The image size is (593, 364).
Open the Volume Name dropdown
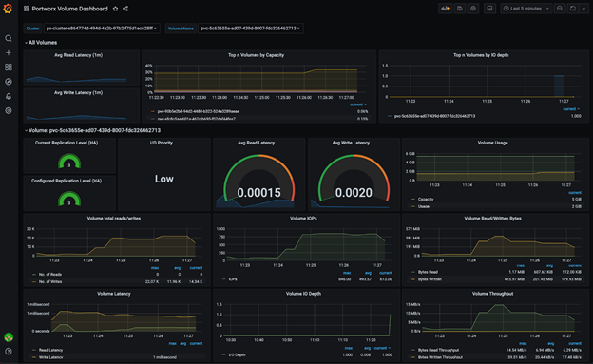250,29
